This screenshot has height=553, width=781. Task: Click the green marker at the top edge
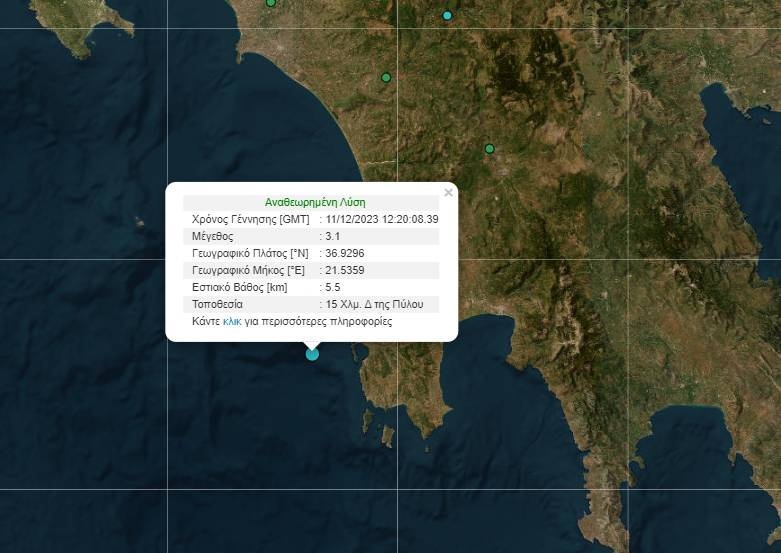click(x=270, y=3)
